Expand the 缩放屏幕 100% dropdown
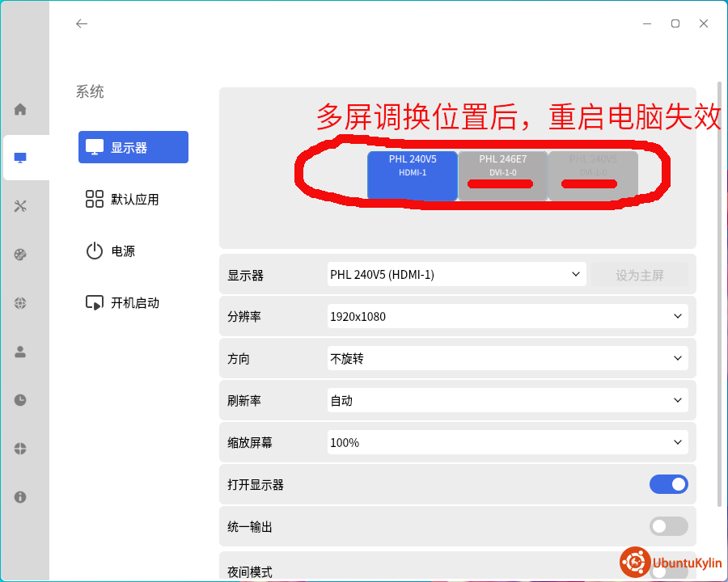728x582 pixels. tap(507, 442)
